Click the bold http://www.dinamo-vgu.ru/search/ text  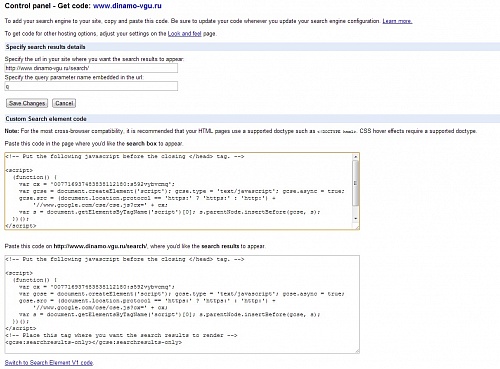(100, 246)
